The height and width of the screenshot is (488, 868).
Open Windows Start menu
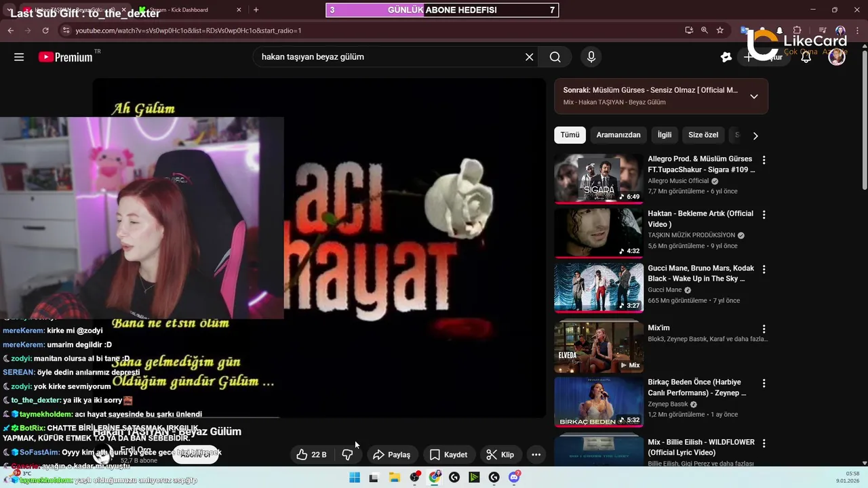pos(354,478)
